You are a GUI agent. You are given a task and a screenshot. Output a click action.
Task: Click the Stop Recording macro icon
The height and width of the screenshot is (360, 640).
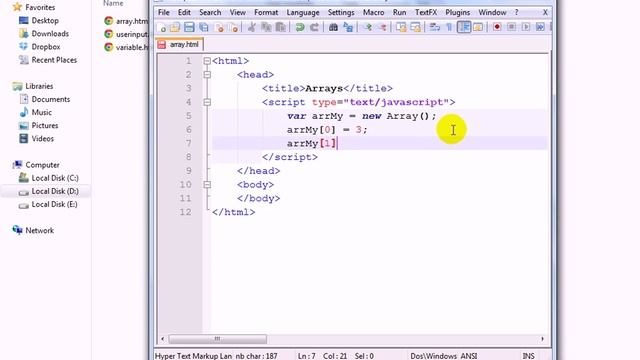pyautogui.click(x=511, y=27)
